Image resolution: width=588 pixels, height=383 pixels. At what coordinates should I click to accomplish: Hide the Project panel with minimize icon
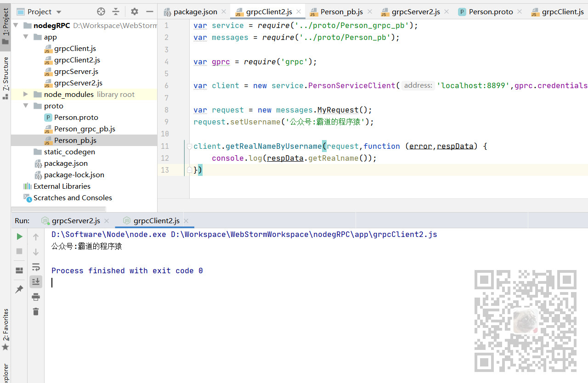[x=149, y=11]
